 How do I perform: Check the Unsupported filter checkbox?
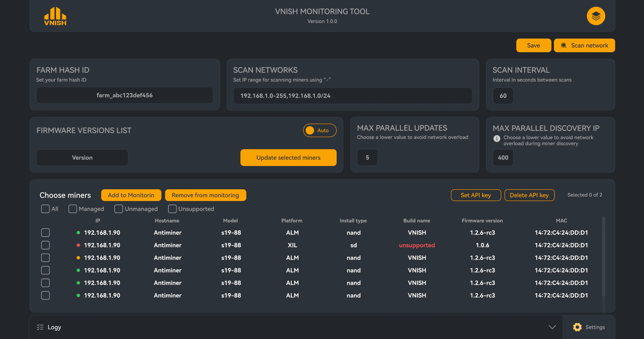(172, 209)
